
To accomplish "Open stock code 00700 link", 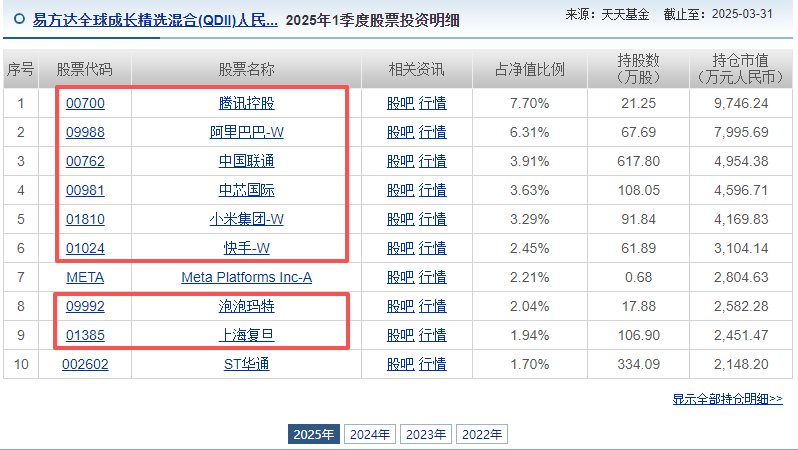I will tap(85, 103).
